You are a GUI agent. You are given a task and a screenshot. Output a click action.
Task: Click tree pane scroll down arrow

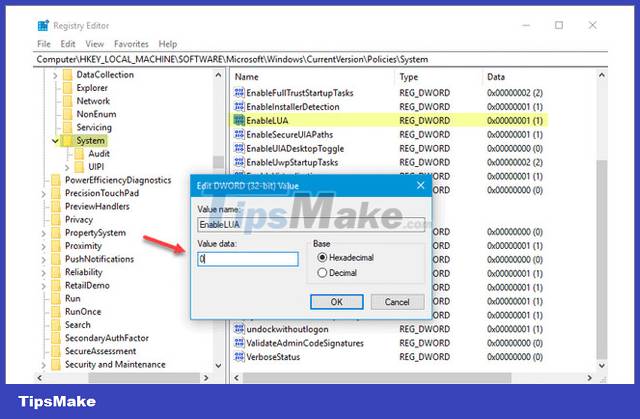pos(218,366)
